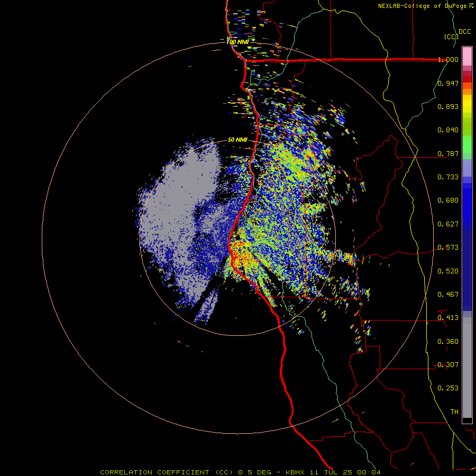This screenshot has height=476, width=476.
Task: Click the 0.307 scale value
Action: click(448, 365)
